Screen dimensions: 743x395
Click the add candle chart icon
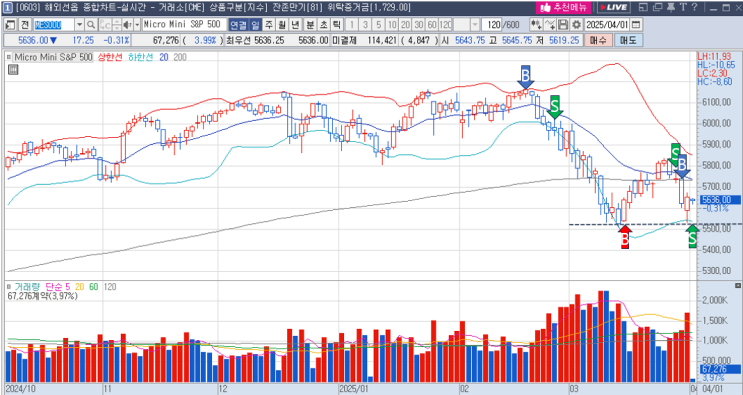(x=536, y=25)
